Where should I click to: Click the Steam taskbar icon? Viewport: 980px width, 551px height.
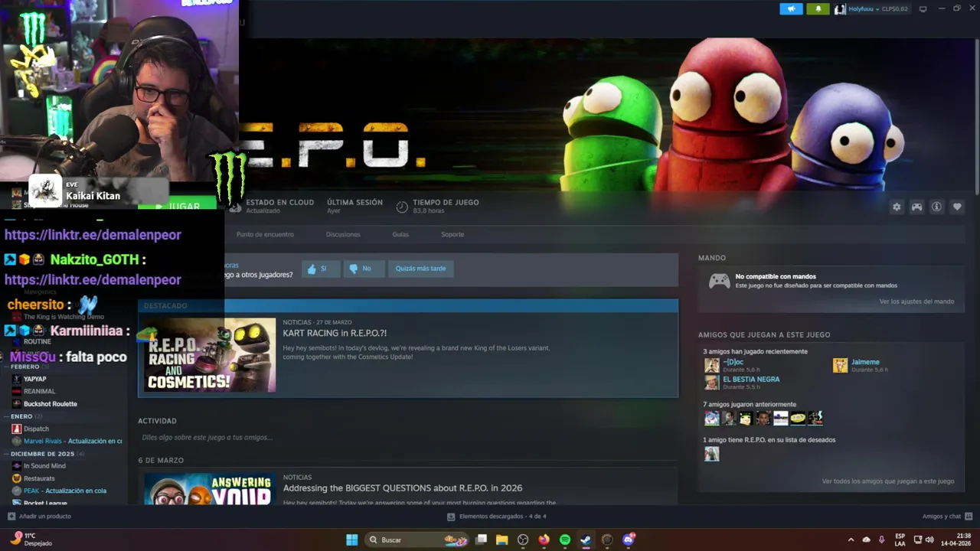586,540
